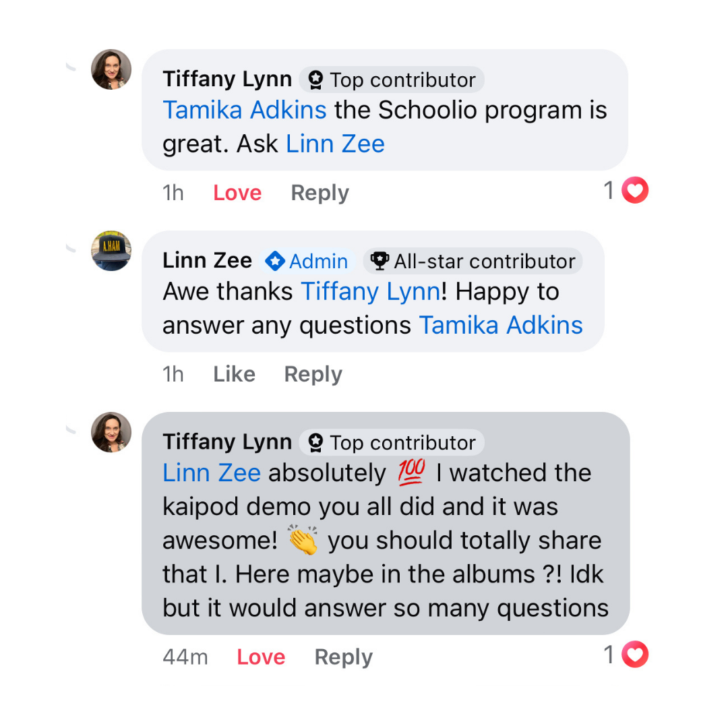
Task: Toggle Love on the kaipod demo comment
Action: pyautogui.click(x=261, y=657)
